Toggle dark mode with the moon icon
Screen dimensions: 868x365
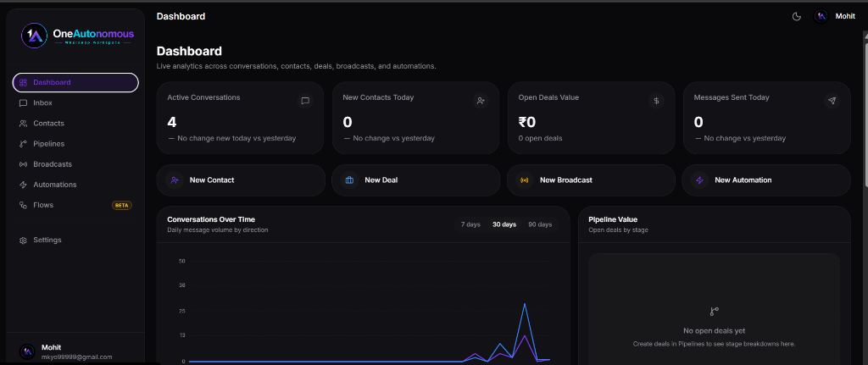click(797, 17)
